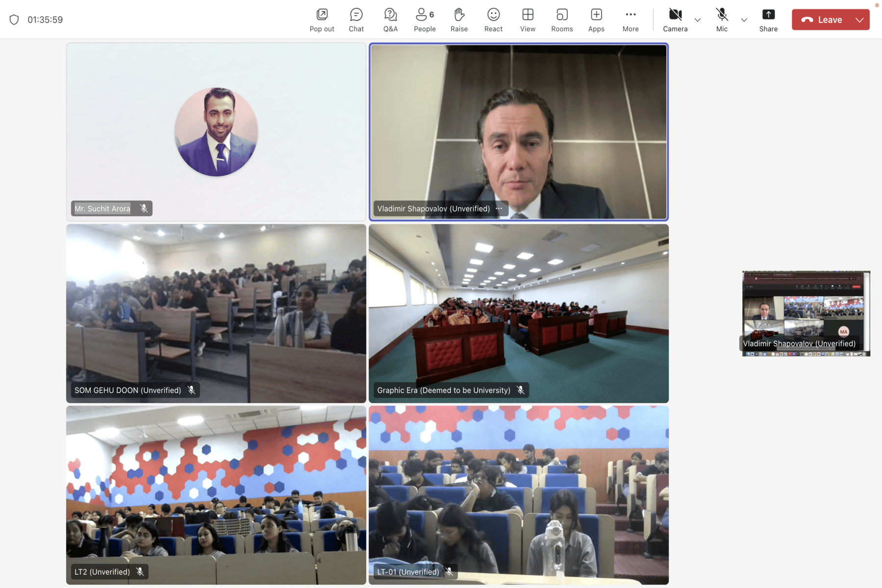
Task: Expand the Mic options dropdown arrow
Action: click(744, 20)
